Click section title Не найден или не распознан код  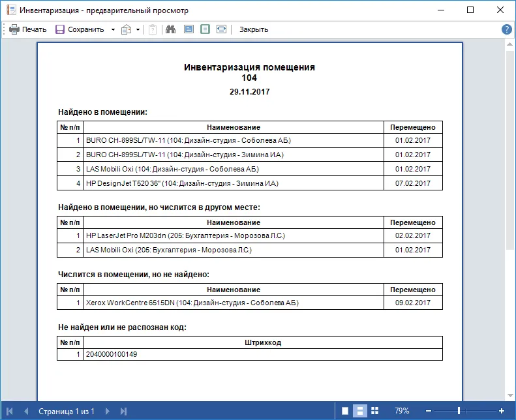click(x=122, y=327)
